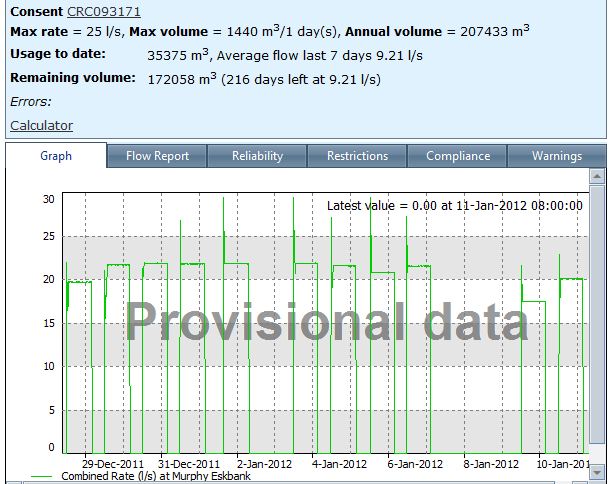Select the Graph tab
Image resolution: width=610 pixels, height=484 pixels.
point(56,156)
